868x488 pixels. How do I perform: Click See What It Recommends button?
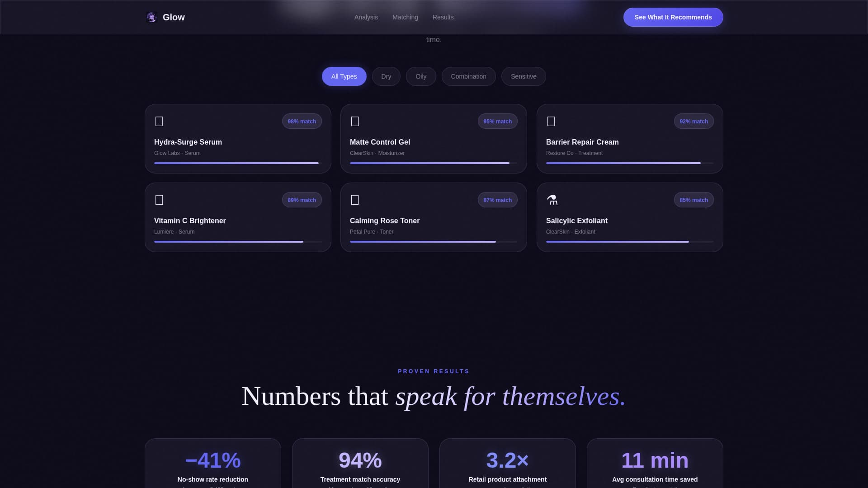[673, 17]
